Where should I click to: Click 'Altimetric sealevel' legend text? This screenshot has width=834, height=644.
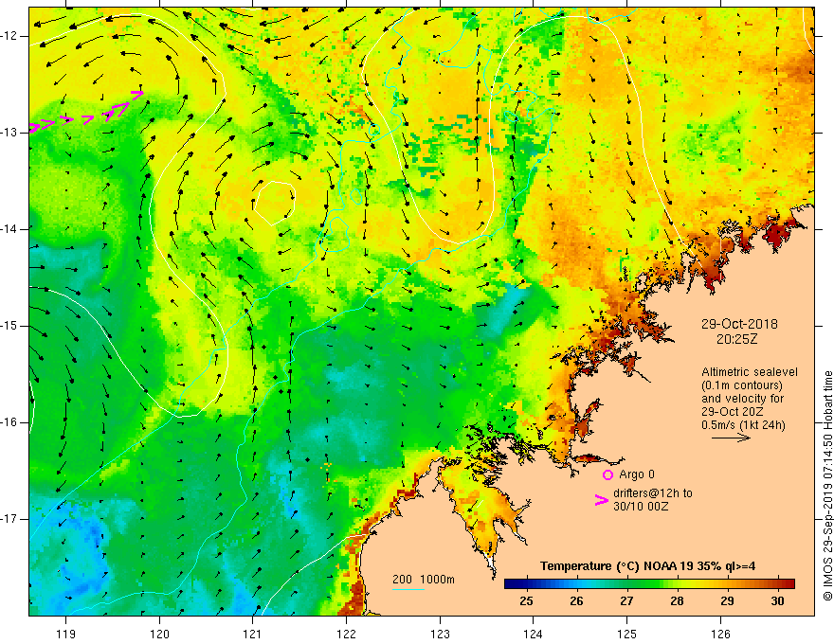coord(750,372)
